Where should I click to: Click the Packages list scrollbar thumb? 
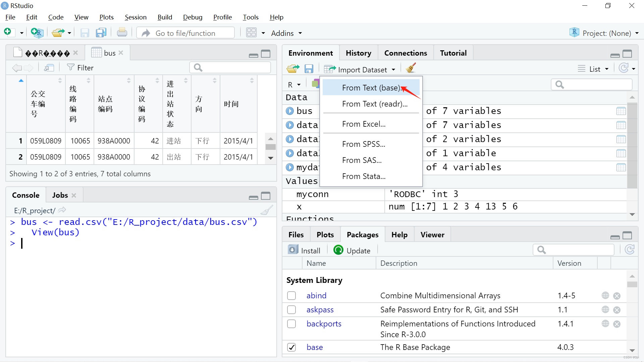click(x=632, y=285)
